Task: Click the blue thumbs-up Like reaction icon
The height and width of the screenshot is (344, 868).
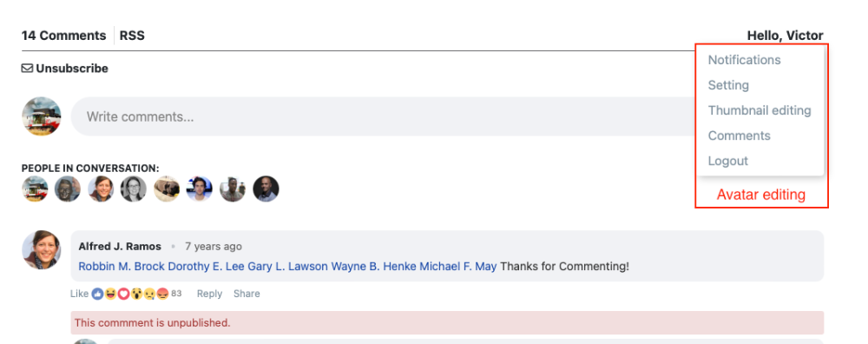Action: tap(98, 294)
